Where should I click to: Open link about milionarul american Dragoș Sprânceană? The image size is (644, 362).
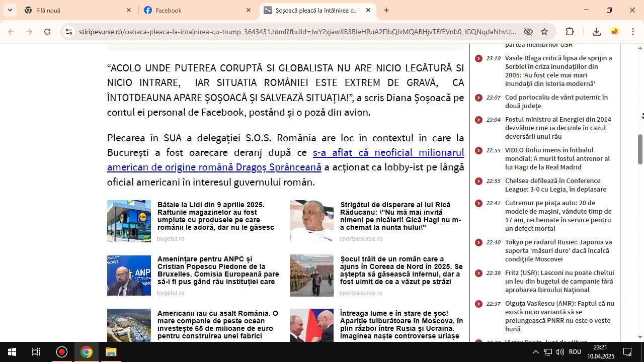[x=285, y=160]
